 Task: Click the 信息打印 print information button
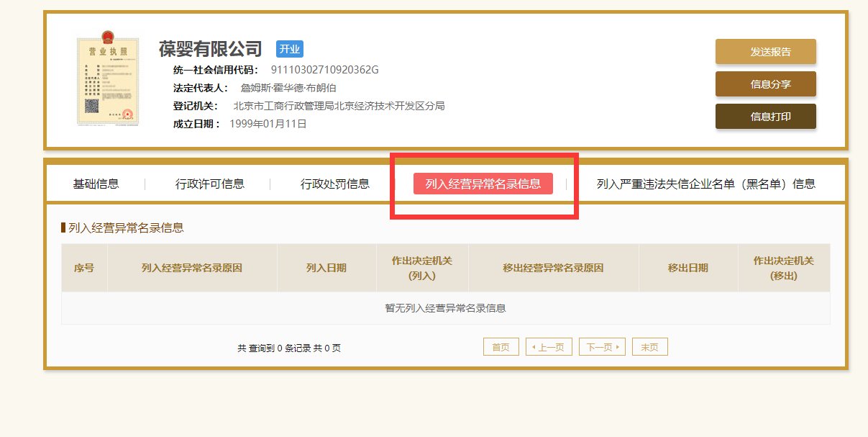pos(765,116)
